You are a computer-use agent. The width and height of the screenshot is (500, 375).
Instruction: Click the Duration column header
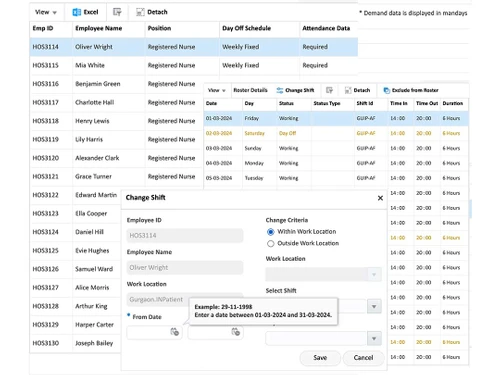click(453, 104)
